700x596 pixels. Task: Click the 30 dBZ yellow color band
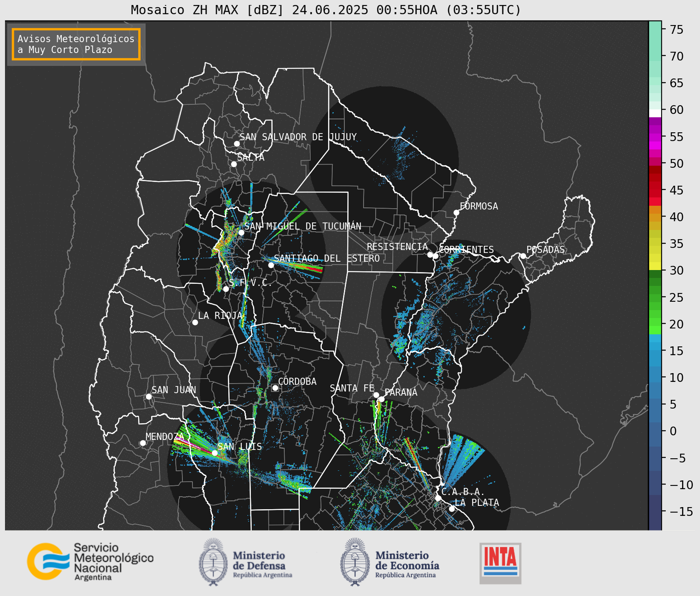(x=655, y=266)
